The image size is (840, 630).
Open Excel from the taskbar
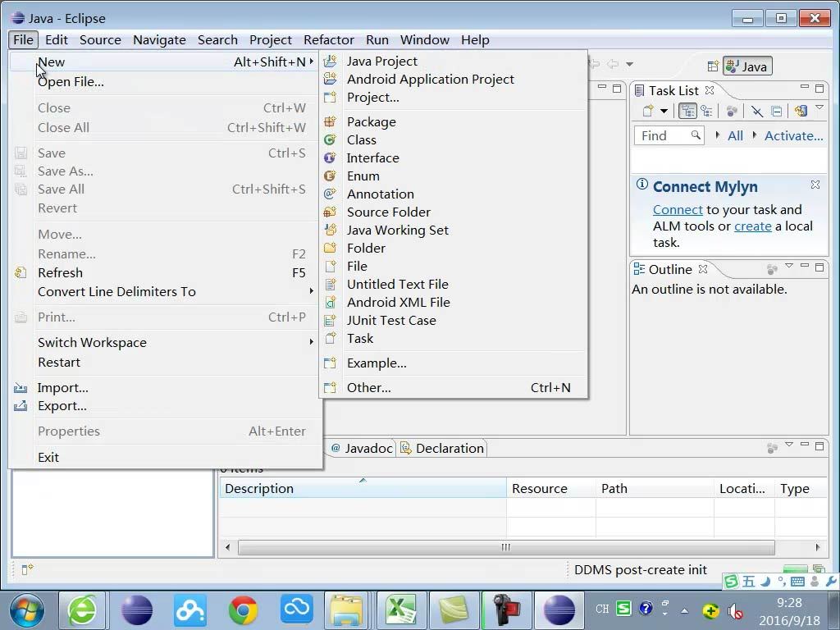(x=401, y=609)
